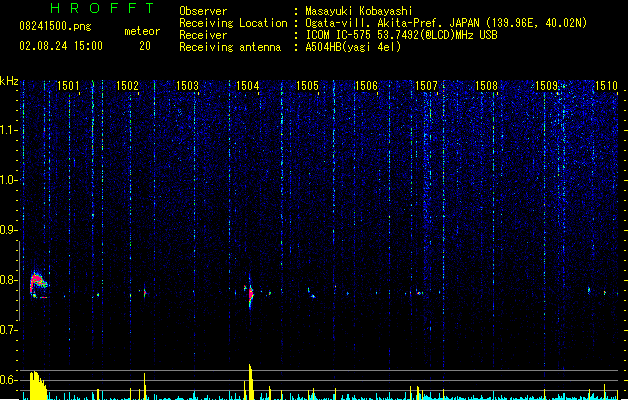Click the 0.7 frequency axis label
This screenshot has width=629, height=400.
click(8, 330)
